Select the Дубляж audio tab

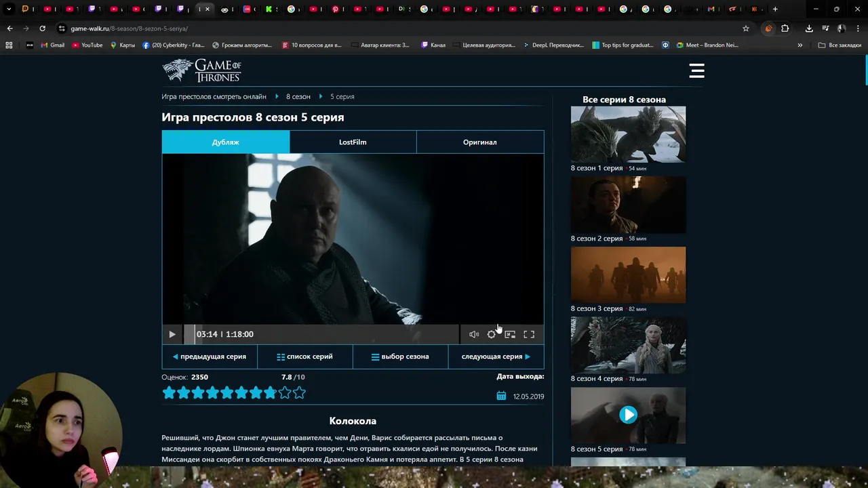pos(226,142)
